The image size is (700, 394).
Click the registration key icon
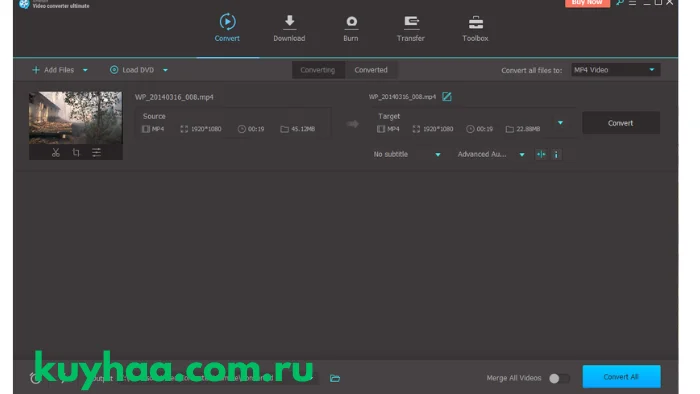(620, 3)
